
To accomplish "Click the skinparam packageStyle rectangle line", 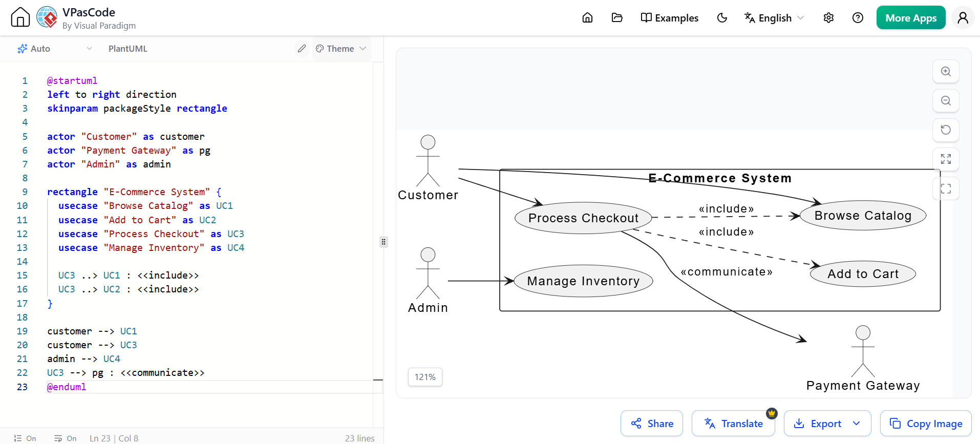I will tap(137, 108).
